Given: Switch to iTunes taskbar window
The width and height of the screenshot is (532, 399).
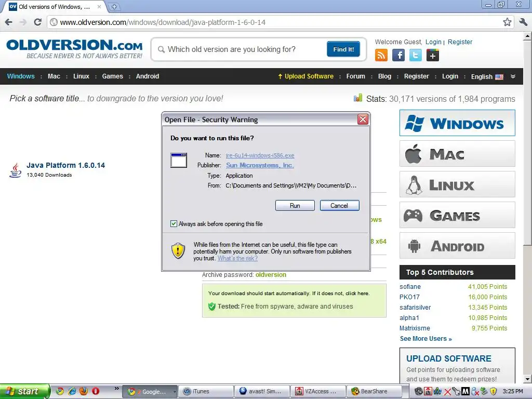Looking at the screenshot, I should (206, 391).
